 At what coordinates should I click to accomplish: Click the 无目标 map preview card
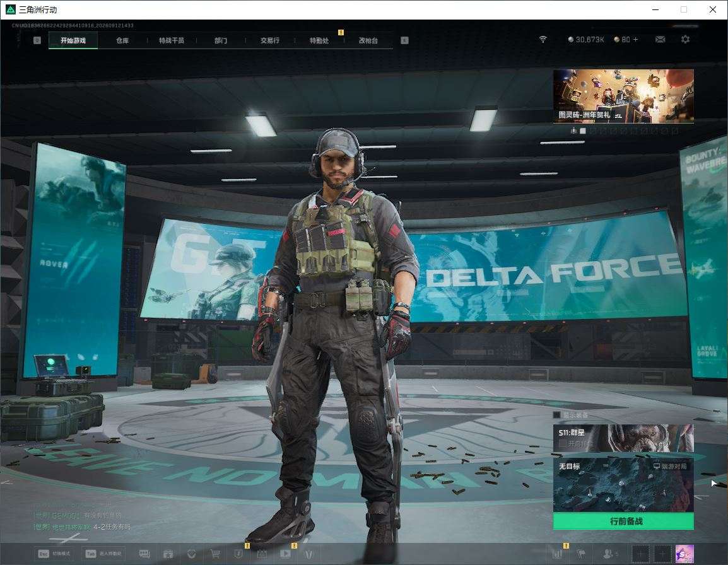pyautogui.click(x=623, y=486)
